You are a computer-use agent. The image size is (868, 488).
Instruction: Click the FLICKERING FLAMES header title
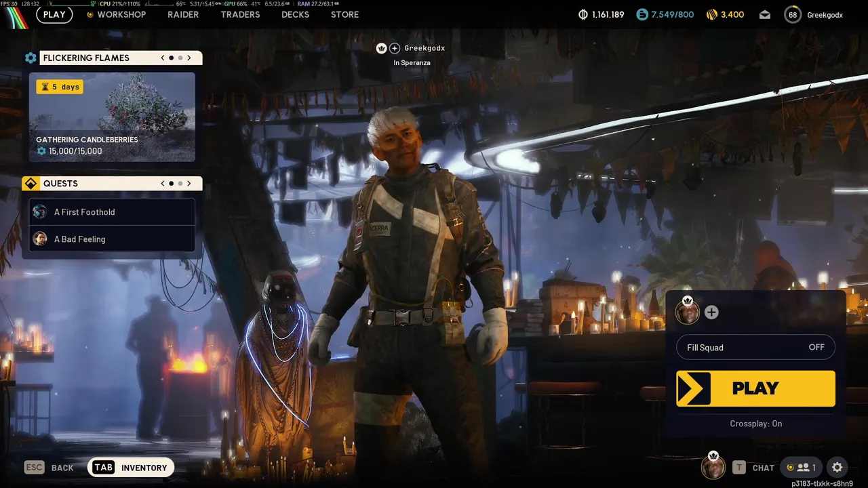pos(86,58)
